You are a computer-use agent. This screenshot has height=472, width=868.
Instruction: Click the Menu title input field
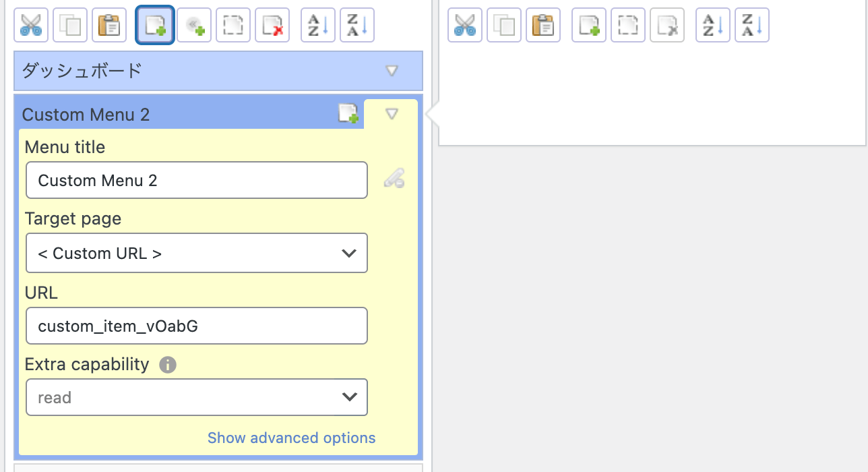tap(196, 180)
